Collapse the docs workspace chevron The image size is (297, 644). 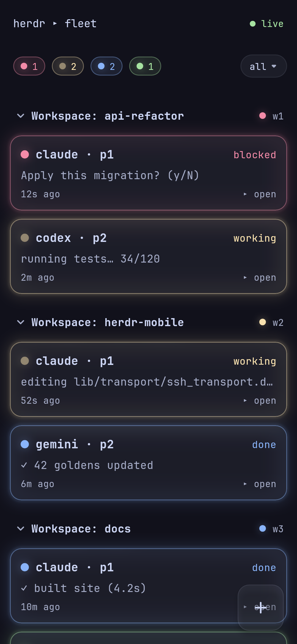(x=21, y=529)
